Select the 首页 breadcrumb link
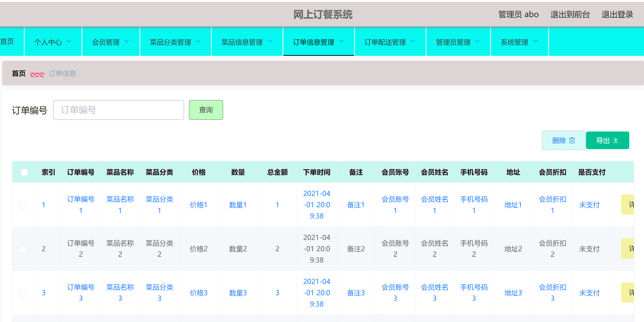The image size is (644, 322). pyautogui.click(x=18, y=74)
